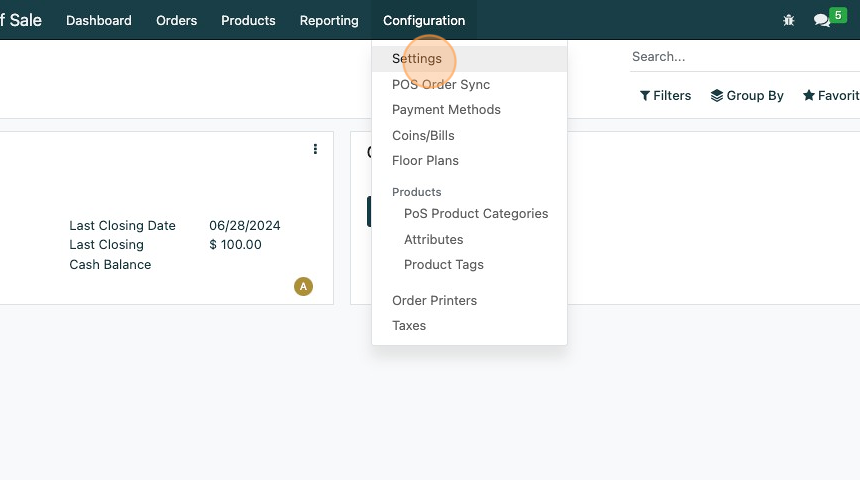
Task: Open PoS Product Categories
Action: click(x=476, y=214)
